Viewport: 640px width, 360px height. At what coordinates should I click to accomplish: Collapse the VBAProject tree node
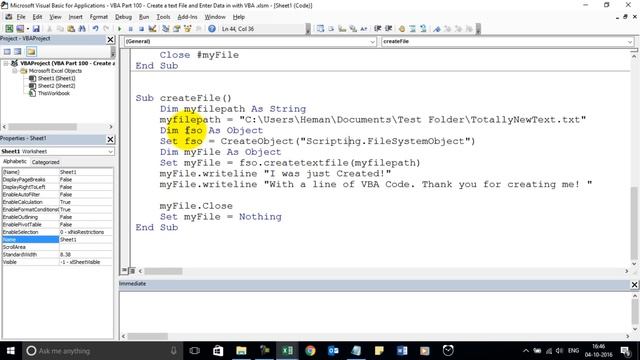click(x=6, y=63)
